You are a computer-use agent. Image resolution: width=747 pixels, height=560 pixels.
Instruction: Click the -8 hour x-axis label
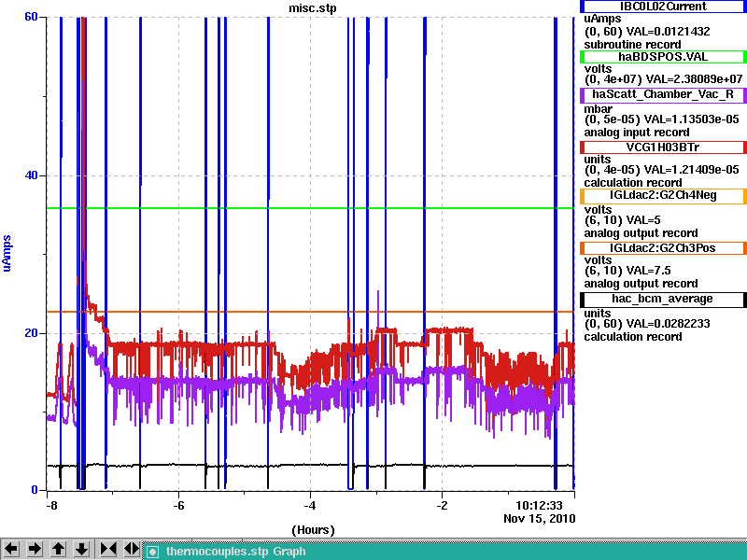coord(51,505)
